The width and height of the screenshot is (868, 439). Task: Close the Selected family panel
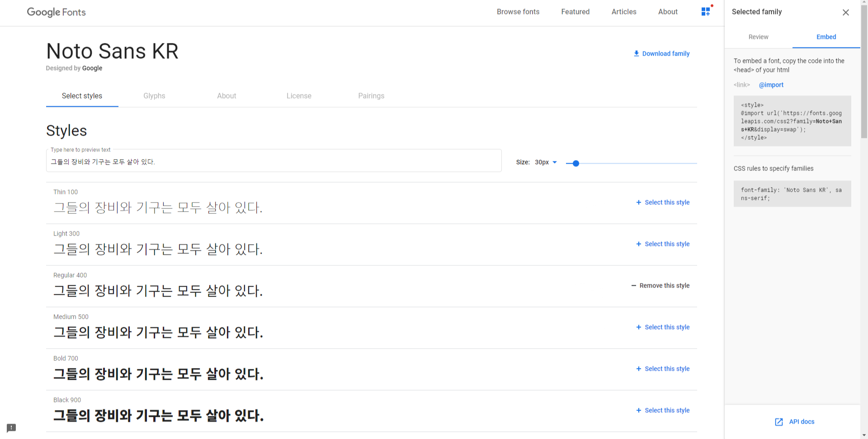click(x=845, y=13)
